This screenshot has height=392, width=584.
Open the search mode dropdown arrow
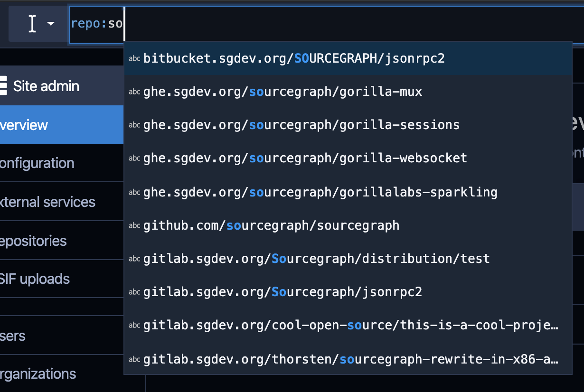(x=50, y=24)
